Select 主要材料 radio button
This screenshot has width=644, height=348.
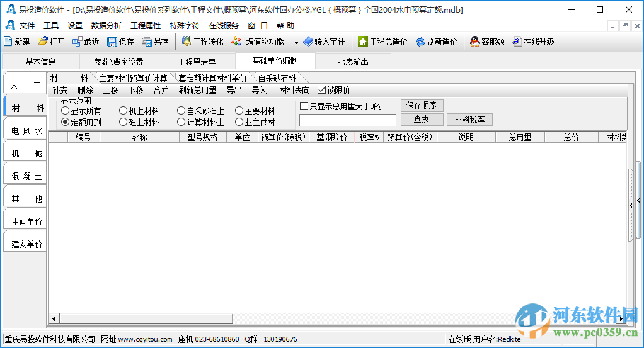pos(239,111)
